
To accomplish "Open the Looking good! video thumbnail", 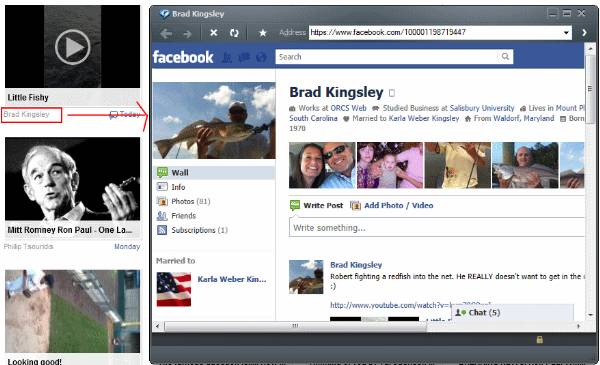I will coord(73,311).
